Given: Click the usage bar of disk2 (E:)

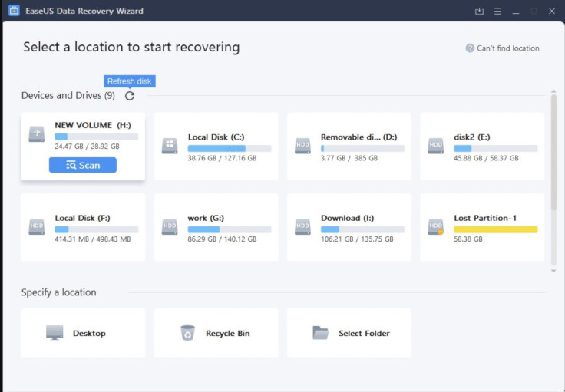Looking at the screenshot, I should pos(496,148).
